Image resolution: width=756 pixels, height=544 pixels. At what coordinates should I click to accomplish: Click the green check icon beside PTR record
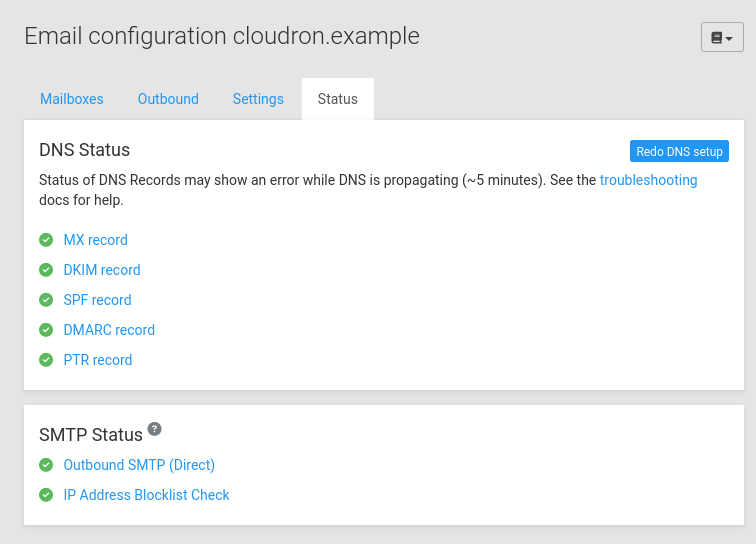pyautogui.click(x=46, y=360)
